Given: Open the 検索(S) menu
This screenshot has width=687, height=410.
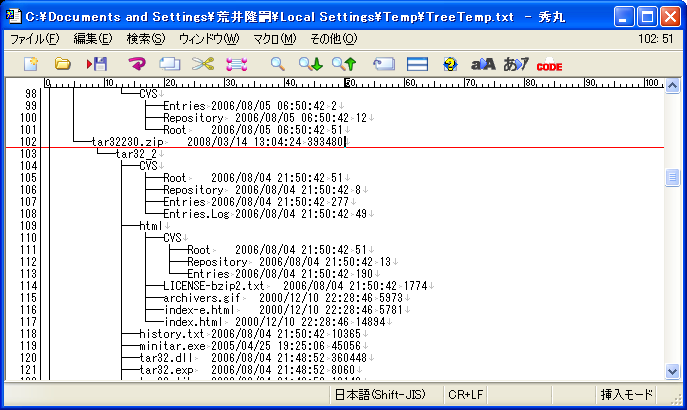Looking at the screenshot, I should 146,38.
